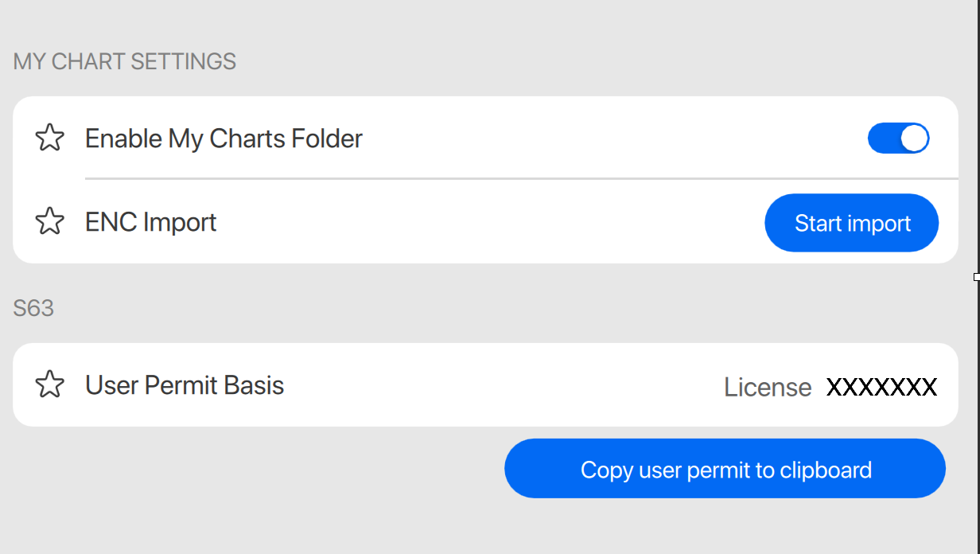Toggle Enable My Charts Folder switch off
The image size is (980, 554).
coord(898,138)
